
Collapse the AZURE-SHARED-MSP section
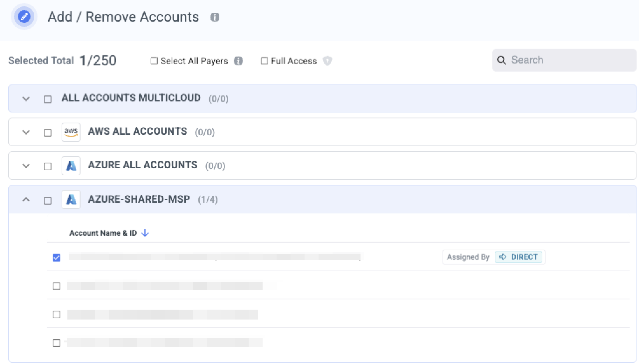tap(26, 200)
